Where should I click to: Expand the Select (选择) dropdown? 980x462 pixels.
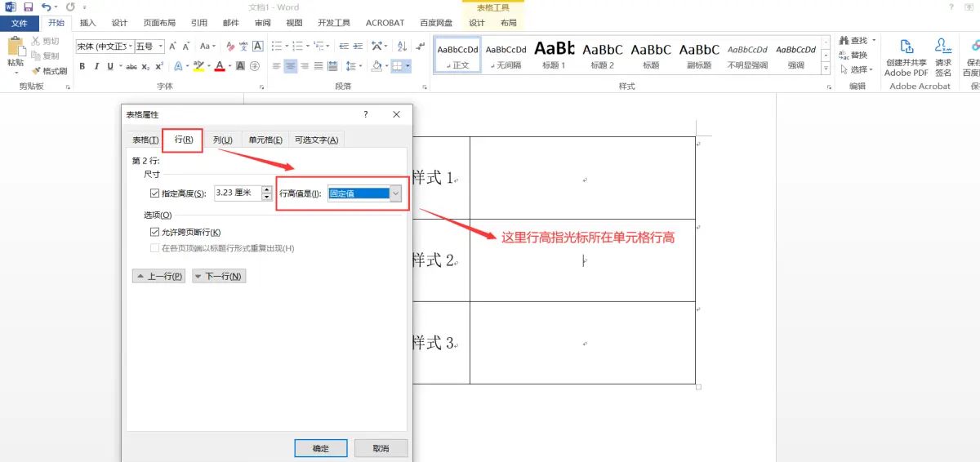pos(872,69)
